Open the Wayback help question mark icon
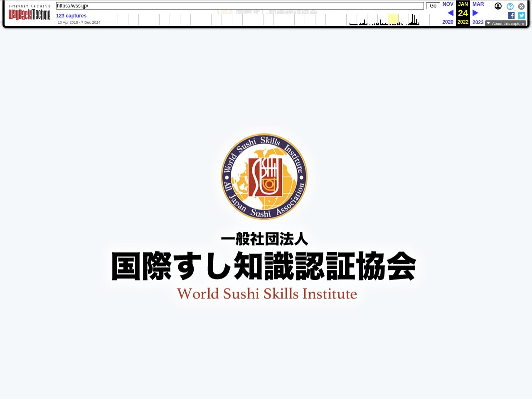The height and width of the screenshot is (399, 532). (510, 7)
